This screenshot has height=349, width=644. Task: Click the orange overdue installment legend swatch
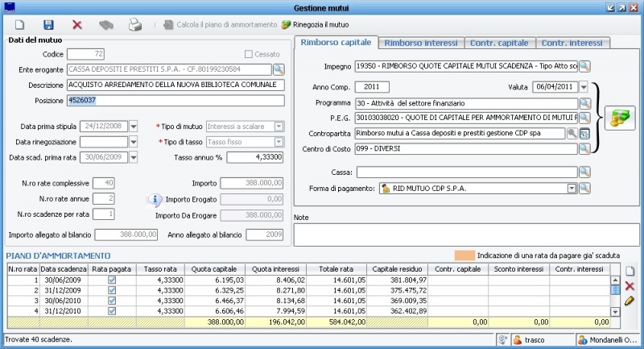pyautogui.click(x=463, y=255)
